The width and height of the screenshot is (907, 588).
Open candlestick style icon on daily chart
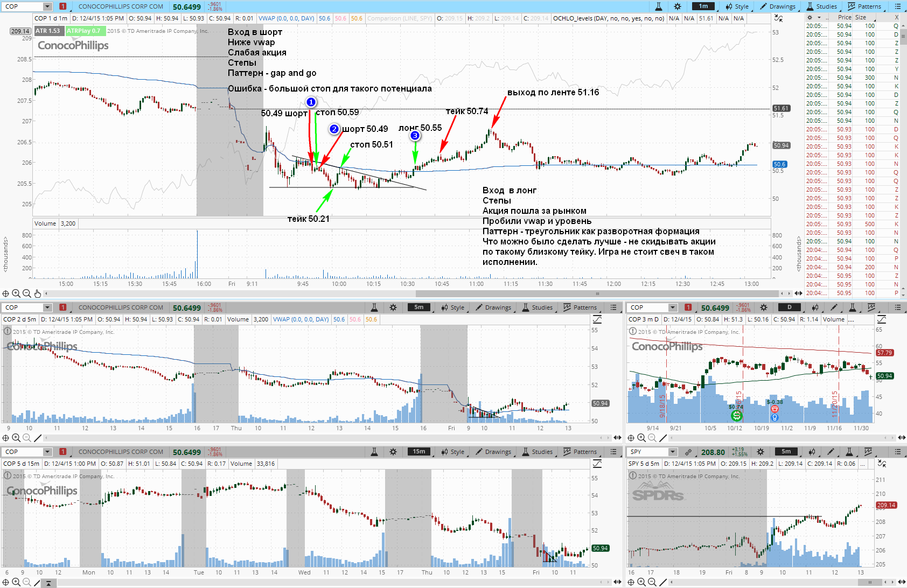(x=815, y=307)
